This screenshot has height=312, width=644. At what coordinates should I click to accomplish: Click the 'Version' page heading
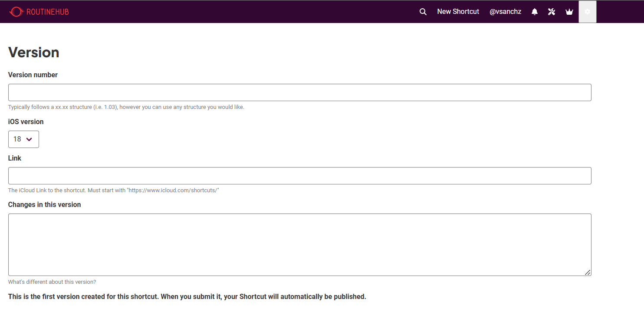34,53
